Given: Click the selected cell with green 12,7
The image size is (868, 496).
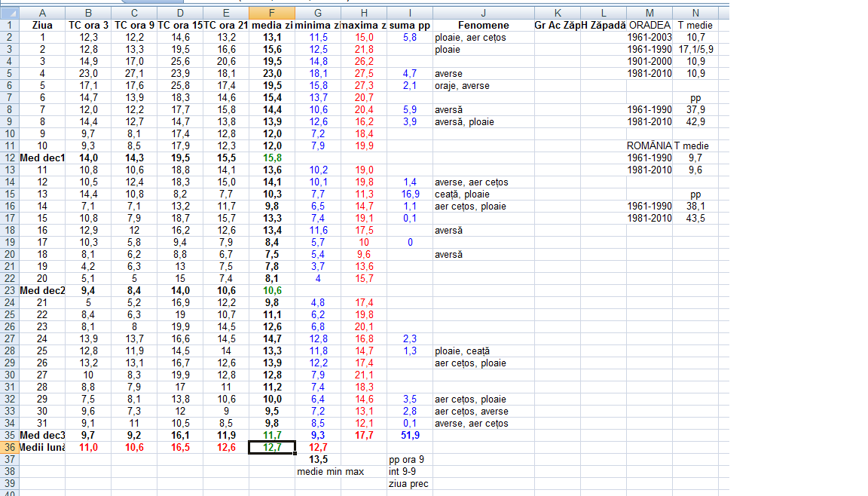Looking at the screenshot, I should pos(272,447).
